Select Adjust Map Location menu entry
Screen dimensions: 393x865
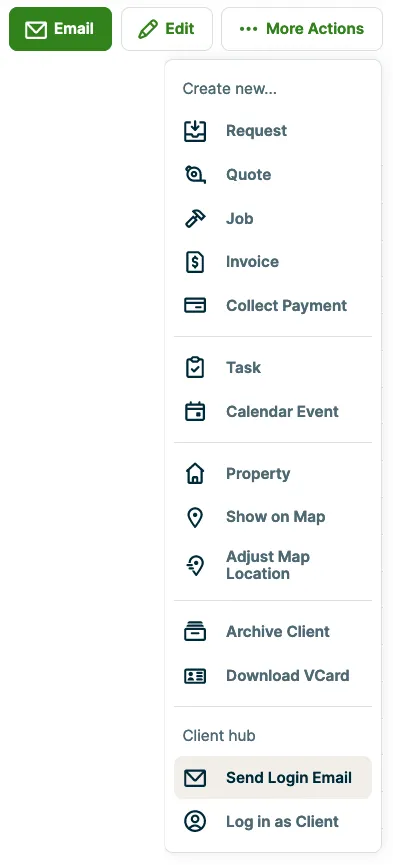pos(273,565)
